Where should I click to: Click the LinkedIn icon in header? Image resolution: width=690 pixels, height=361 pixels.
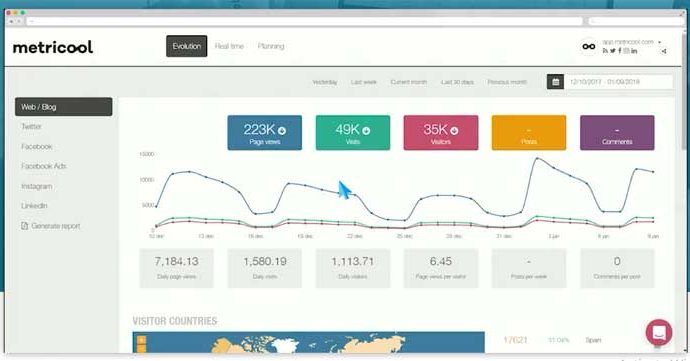pos(634,51)
